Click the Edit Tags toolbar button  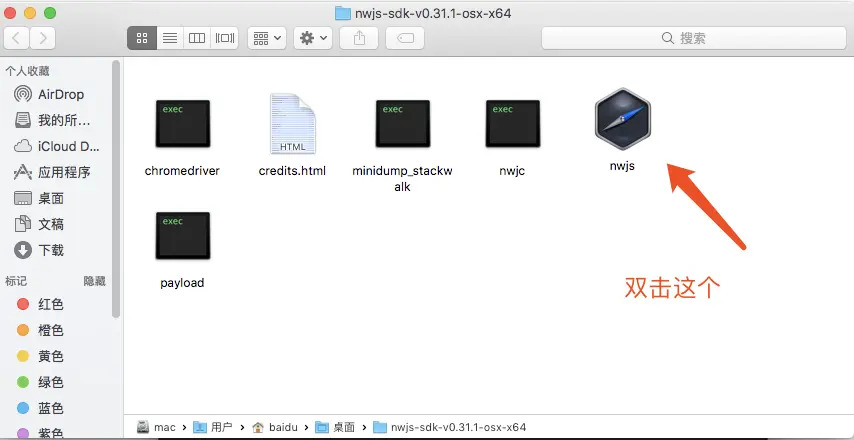pos(405,38)
